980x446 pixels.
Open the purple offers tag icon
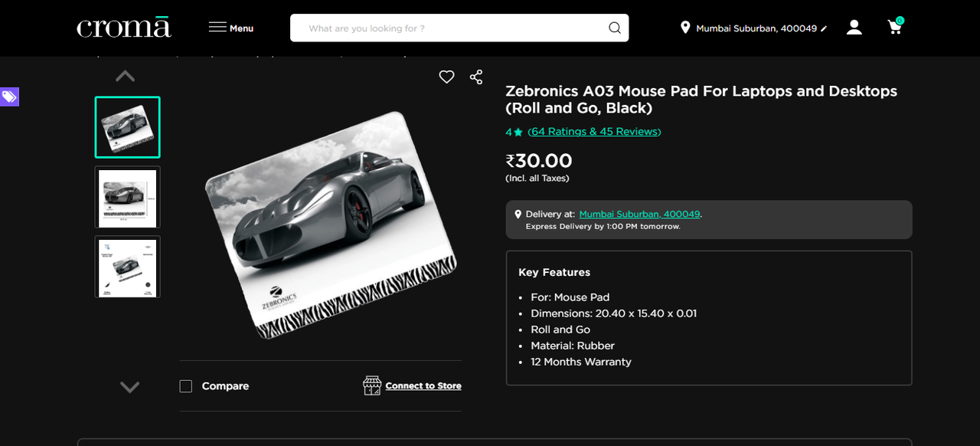tap(9, 97)
